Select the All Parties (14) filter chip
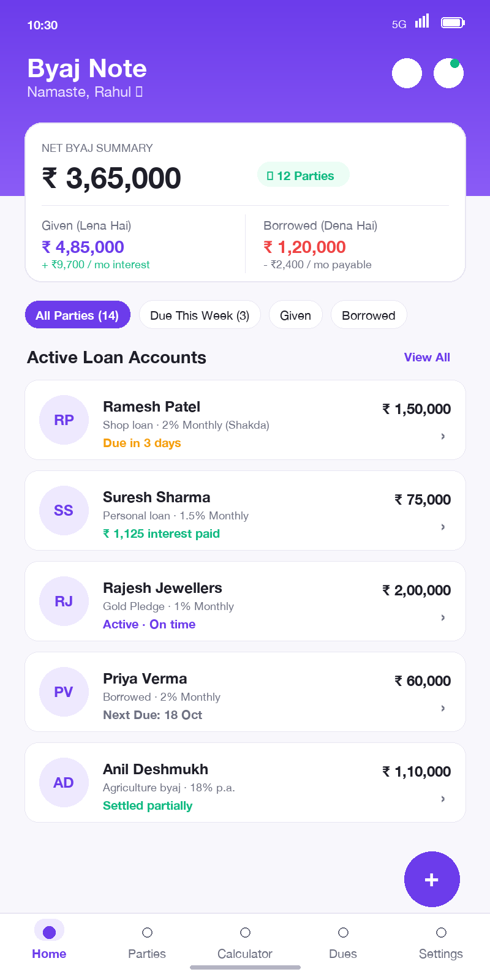The width and height of the screenshot is (490, 980). tap(77, 315)
